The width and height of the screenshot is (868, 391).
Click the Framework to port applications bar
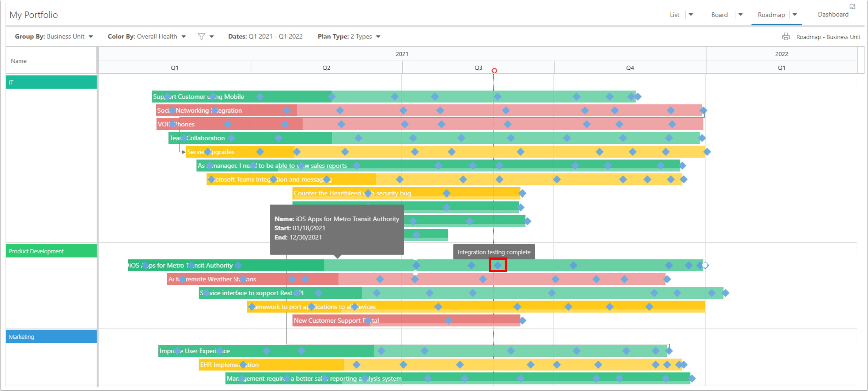pos(476,307)
